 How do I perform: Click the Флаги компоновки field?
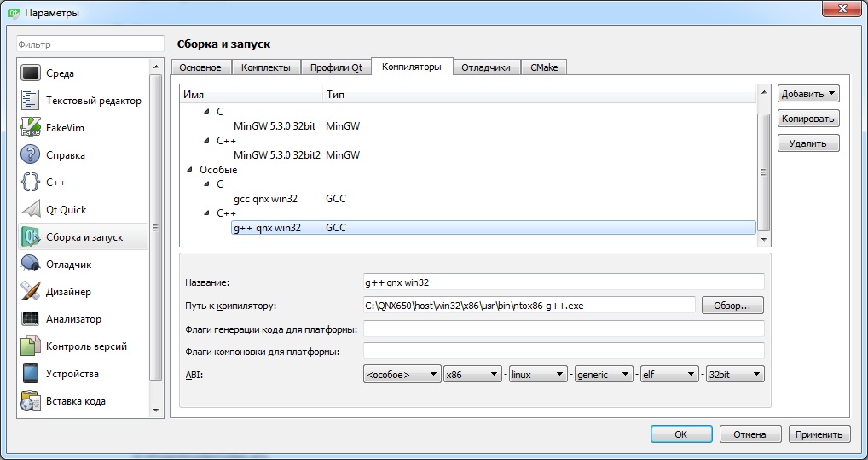[x=564, y=352]
